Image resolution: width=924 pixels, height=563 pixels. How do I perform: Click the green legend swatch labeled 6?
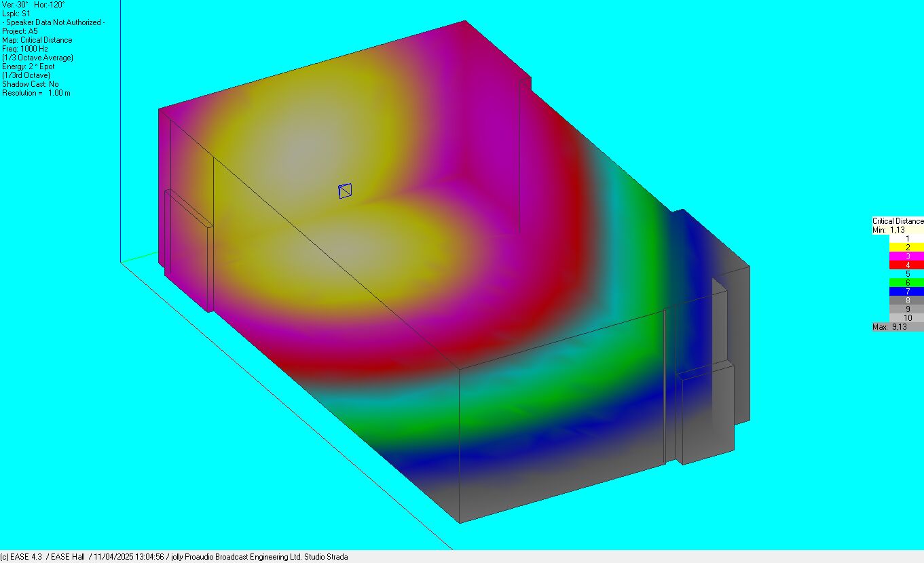906,283
